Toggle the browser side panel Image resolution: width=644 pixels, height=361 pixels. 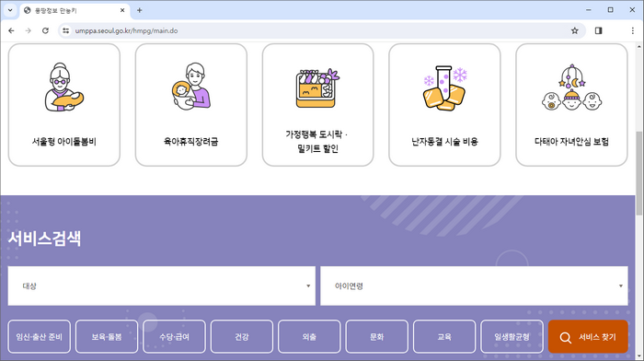(x=598, y=30)
